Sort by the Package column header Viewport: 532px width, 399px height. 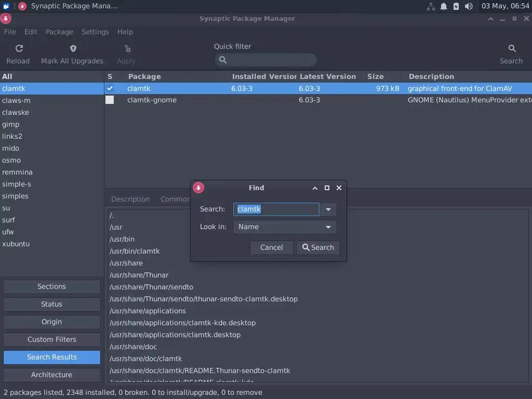(x=178, y=77)
